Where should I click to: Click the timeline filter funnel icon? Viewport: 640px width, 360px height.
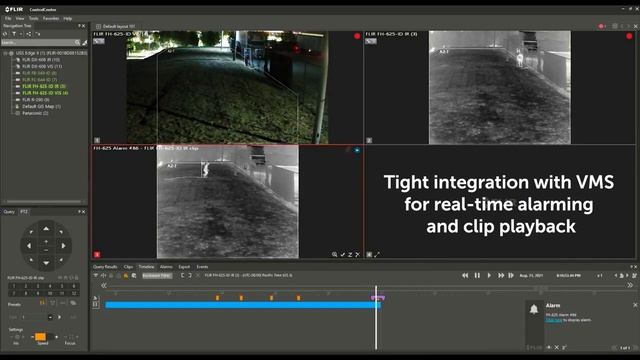click(96, 276)
